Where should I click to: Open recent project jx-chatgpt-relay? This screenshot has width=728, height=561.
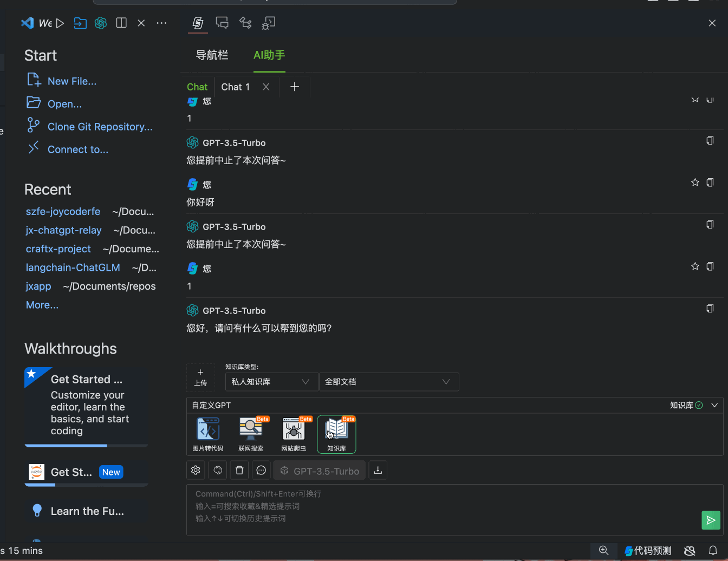[64, 230]
